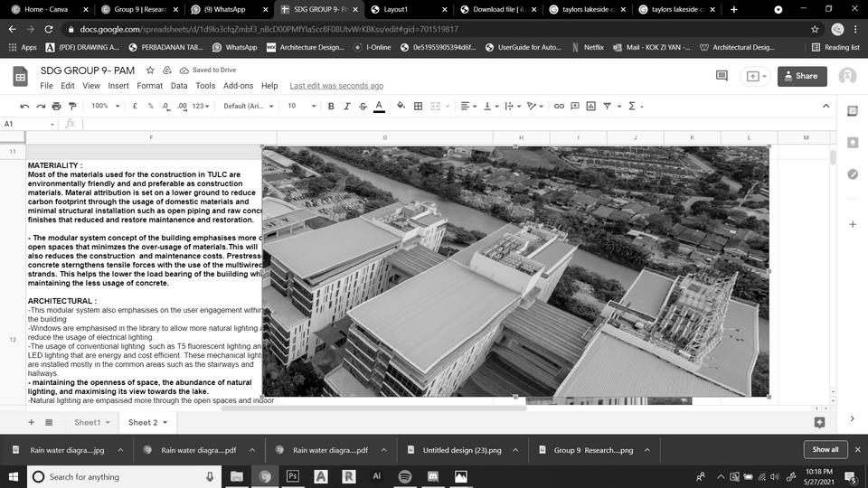Select the Paint format tool
The image size is (868, 488).
pos(72,106)
